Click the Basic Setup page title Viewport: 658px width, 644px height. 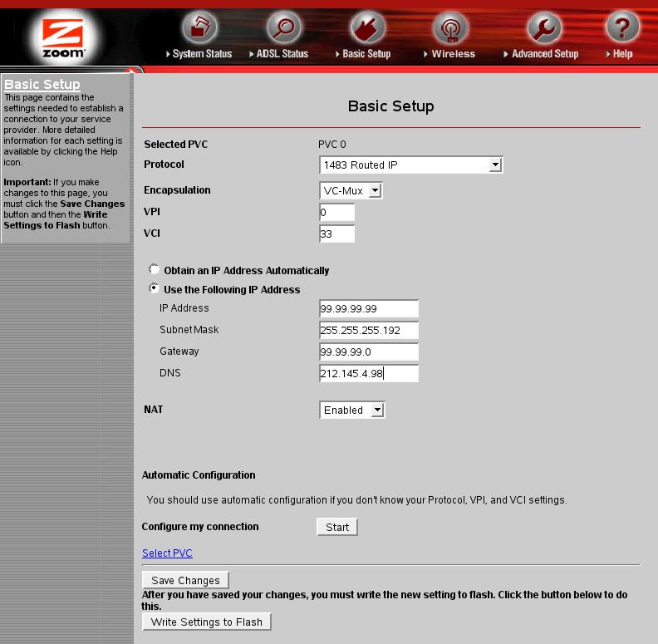[x=390, y=106]
